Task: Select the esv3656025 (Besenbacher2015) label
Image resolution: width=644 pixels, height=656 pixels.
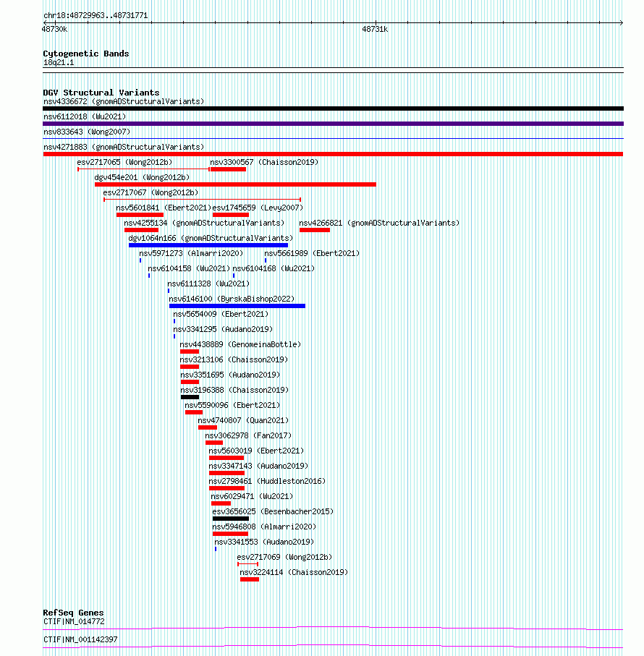Action: tap(273, 511)
